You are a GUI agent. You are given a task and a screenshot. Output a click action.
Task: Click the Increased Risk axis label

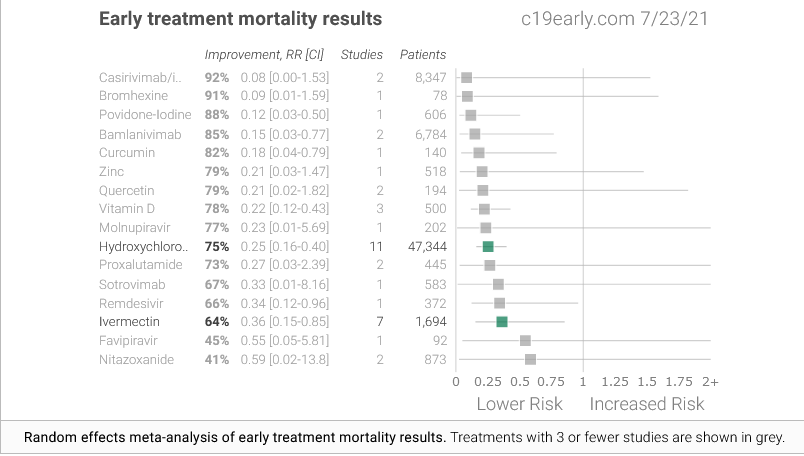[x=647, y=404]
